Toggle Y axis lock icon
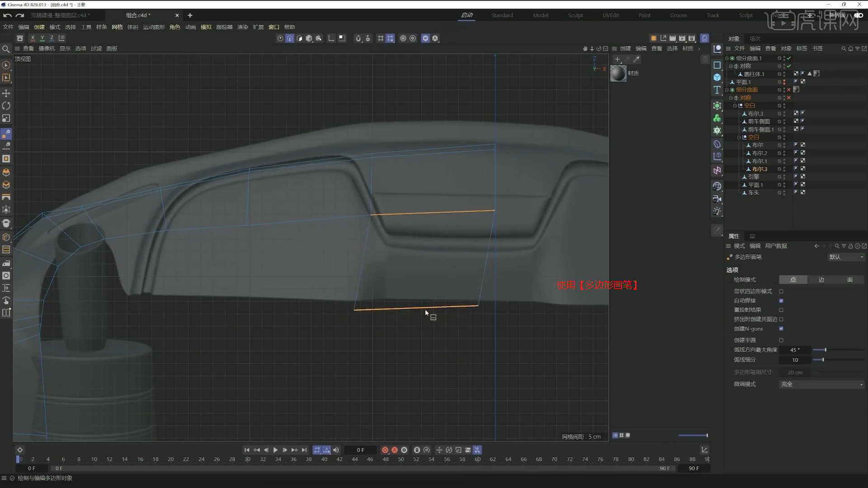Screen dimensions: 868x488 pyautogui.click(x=42, y=38)
